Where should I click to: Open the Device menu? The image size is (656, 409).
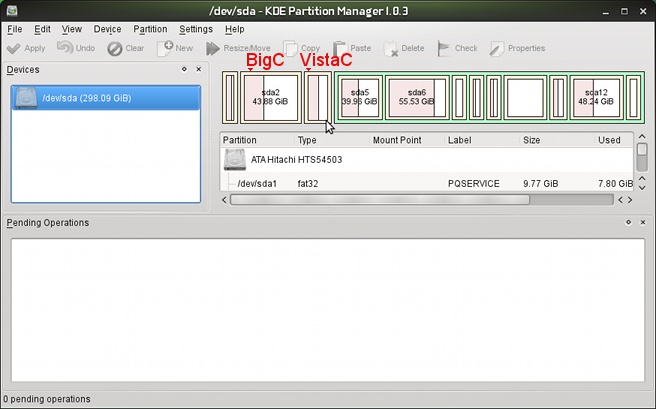point(107,29)
